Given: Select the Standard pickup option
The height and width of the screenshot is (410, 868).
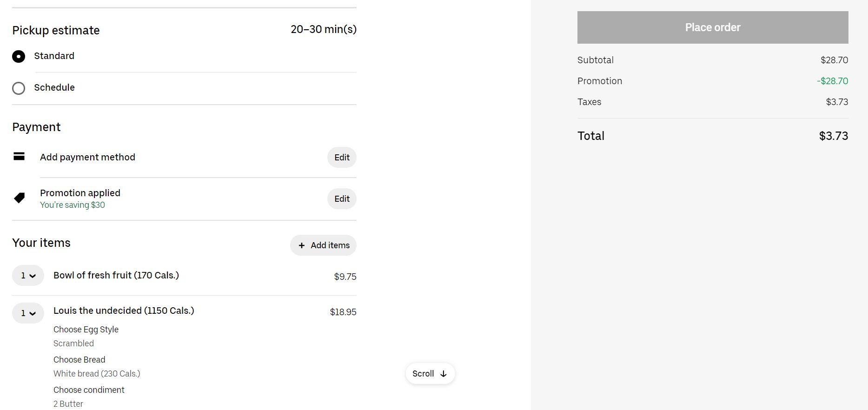Looking at the screenshot, I should pyautogui.click(x=19, y=56).
